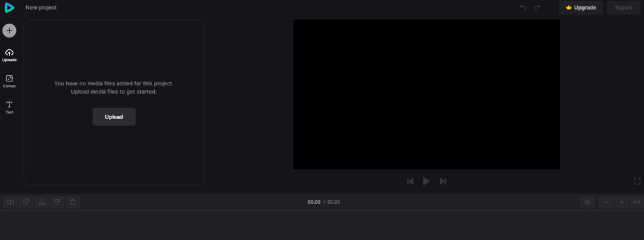
Task: Open the Text sidebar tab
Action: (x=9, y=108)
